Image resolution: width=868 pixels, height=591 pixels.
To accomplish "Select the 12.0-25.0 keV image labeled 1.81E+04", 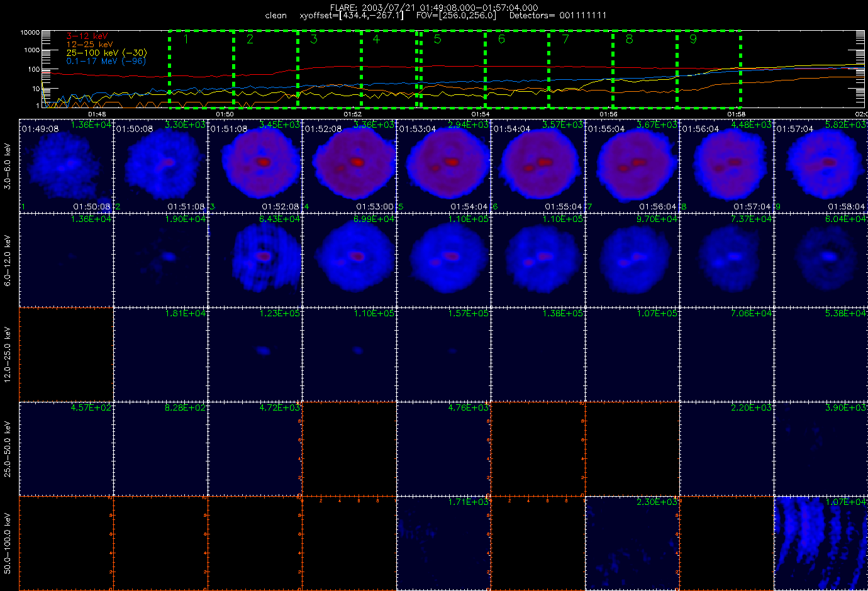I will click(x=160, y=355).
